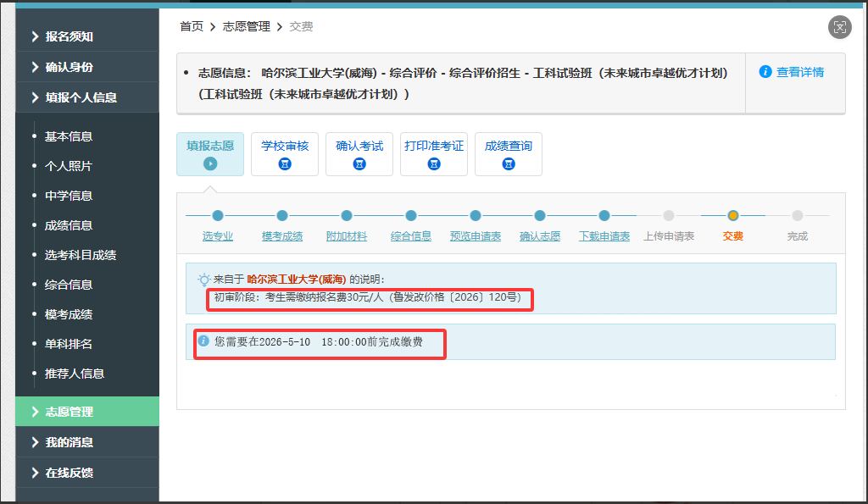The width and height of the screenshot is (868, 504).
Task: Switch to the 成绩查询 stage tab
Action: [x=509, y=154]
